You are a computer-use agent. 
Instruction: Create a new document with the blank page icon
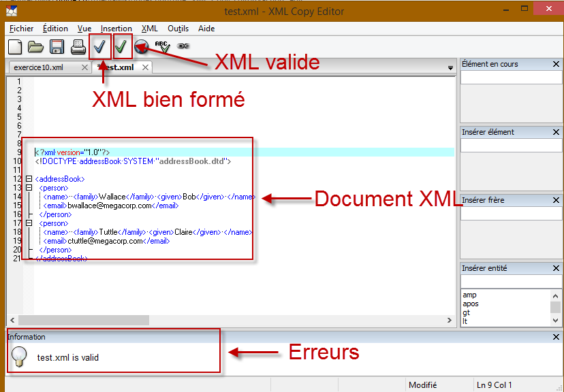pos(15,47)
